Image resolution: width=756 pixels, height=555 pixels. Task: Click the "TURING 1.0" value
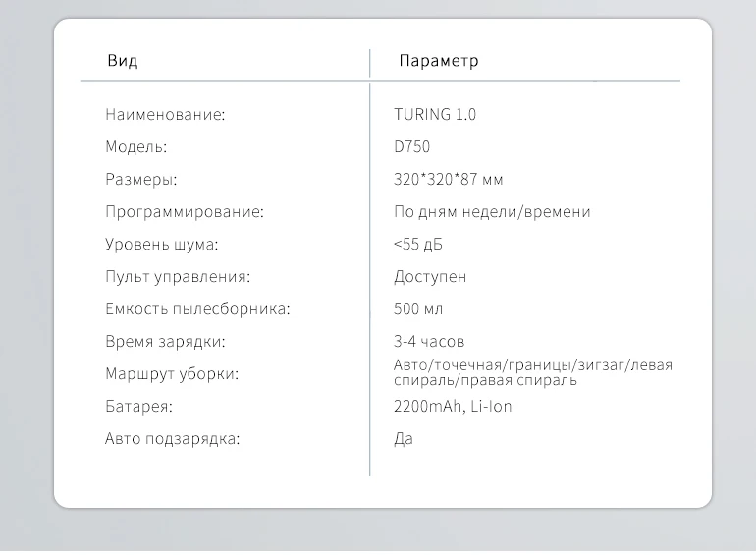coord(435,114)
